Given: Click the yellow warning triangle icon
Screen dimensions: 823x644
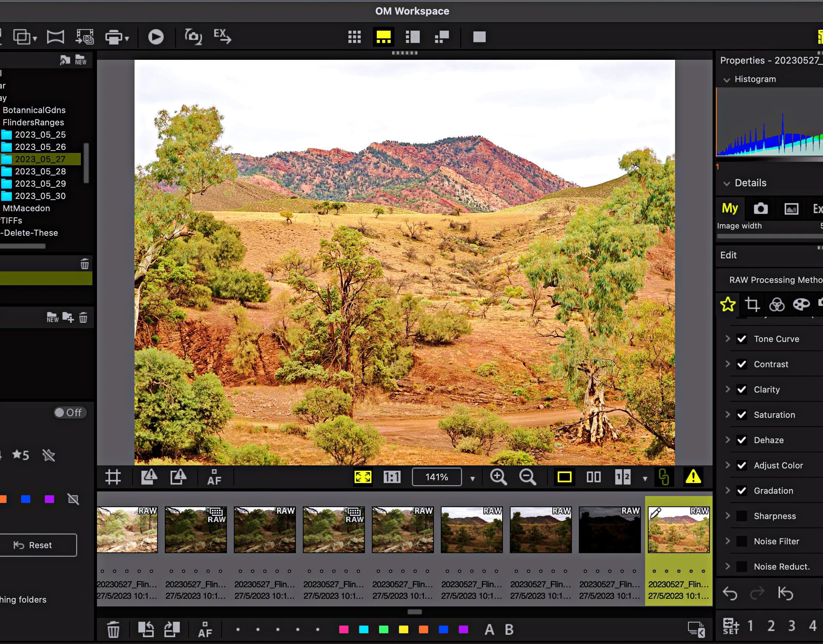Looking at the screenshot, I should point(693,477).
